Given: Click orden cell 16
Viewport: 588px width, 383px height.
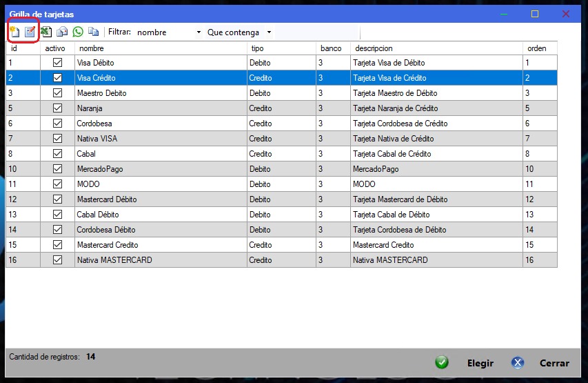Looking at the screenshot, I should point(540,260).
